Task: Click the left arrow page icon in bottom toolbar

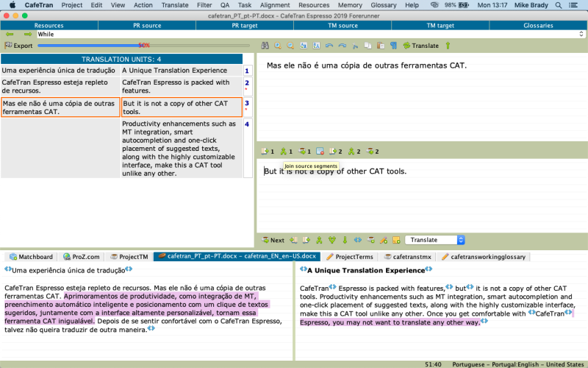Action: (293, 240)
